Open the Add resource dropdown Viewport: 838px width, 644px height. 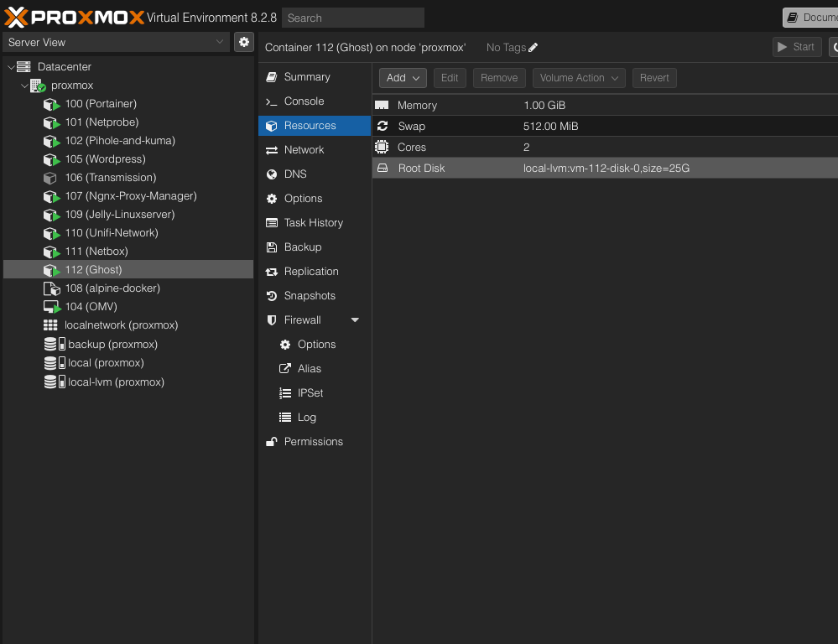click(x=403, y=78)
